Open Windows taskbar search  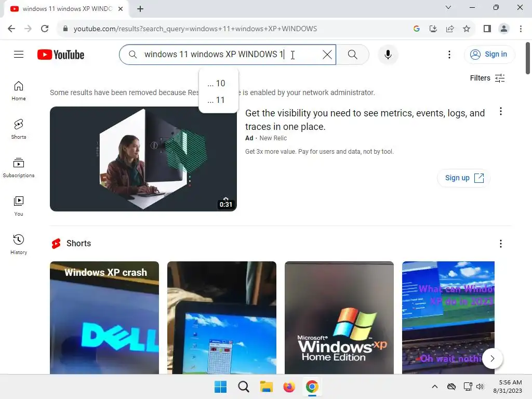pos(243,387)
